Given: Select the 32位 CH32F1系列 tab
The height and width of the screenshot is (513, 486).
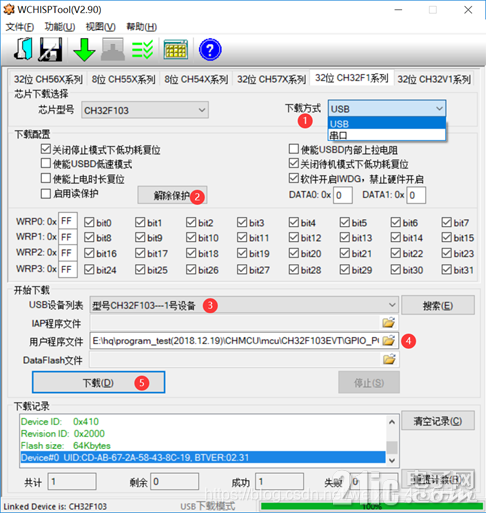Looking at the screenshot, I should pyautogui.click(x=352, y=78).
